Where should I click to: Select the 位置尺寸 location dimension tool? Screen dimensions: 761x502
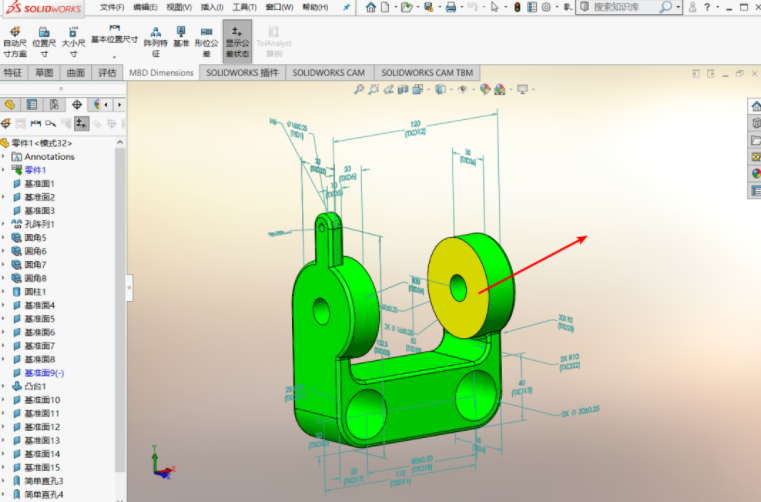[44, 42]
